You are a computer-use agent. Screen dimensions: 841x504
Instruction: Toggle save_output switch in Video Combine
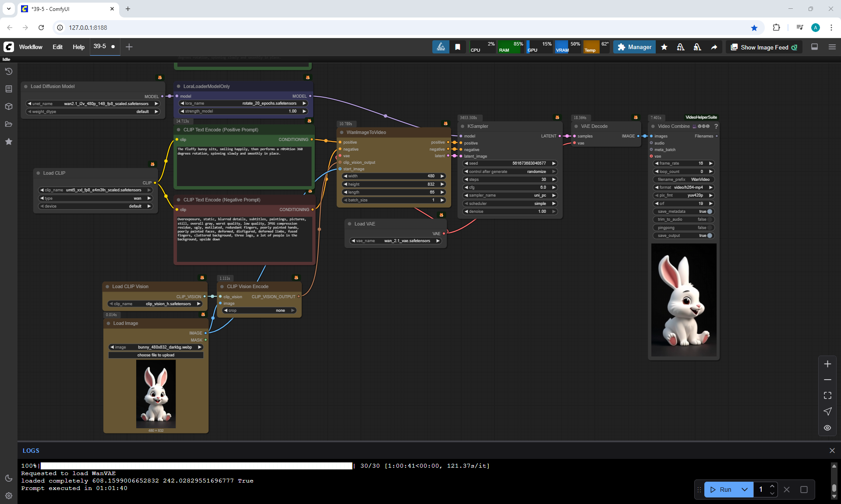[x=709, y=236]
